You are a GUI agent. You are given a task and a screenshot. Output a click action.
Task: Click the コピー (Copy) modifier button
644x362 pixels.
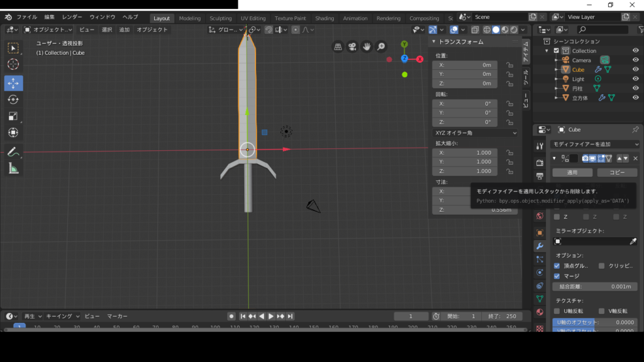[x=617, y=172]
